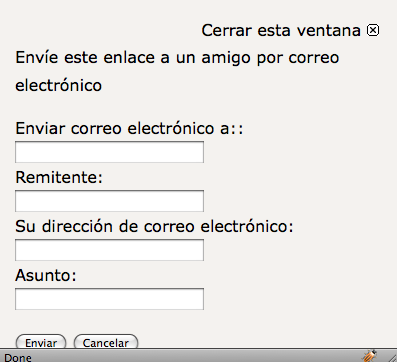The width and height of the screenshot is (397, 362).
Task: Click into the Remitente text box
Action: click(x=109, y=201)
